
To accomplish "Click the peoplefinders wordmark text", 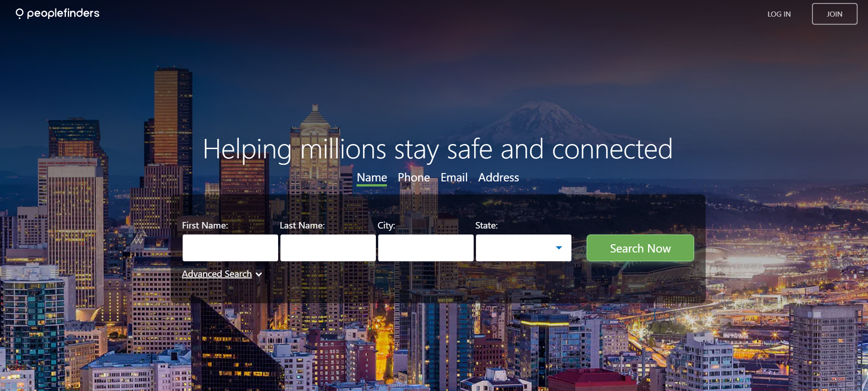I will pos(63,13).
